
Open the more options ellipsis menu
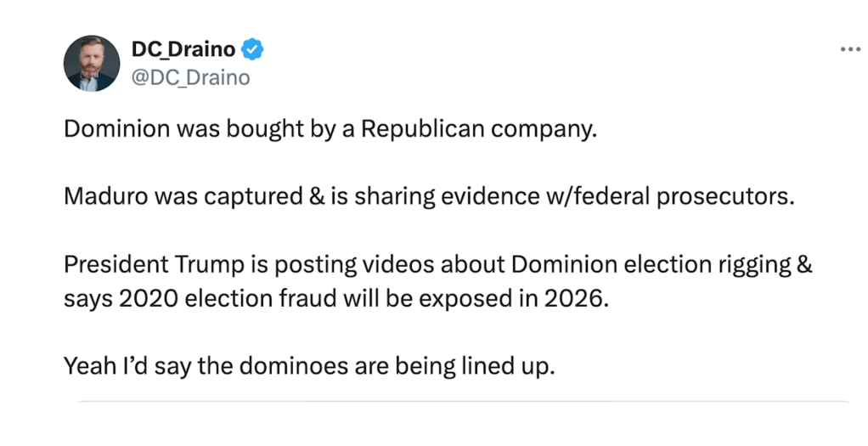[x=849, y=49]
